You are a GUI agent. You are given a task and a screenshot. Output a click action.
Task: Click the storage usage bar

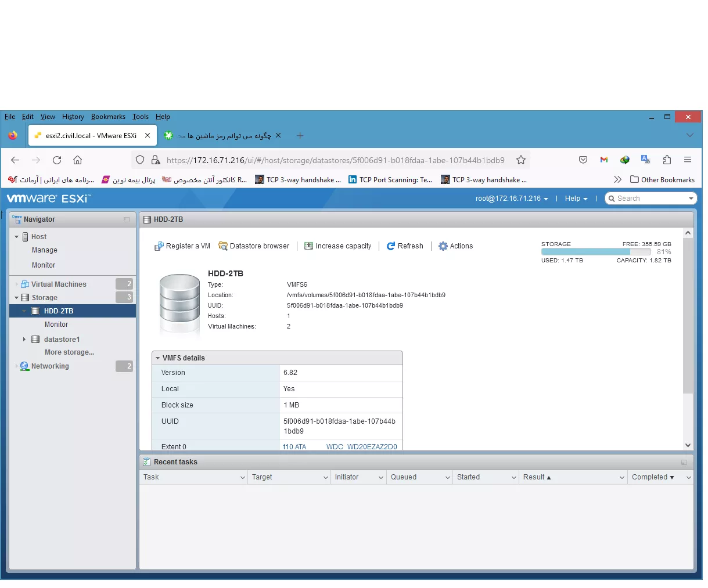[x=595, y=252]
